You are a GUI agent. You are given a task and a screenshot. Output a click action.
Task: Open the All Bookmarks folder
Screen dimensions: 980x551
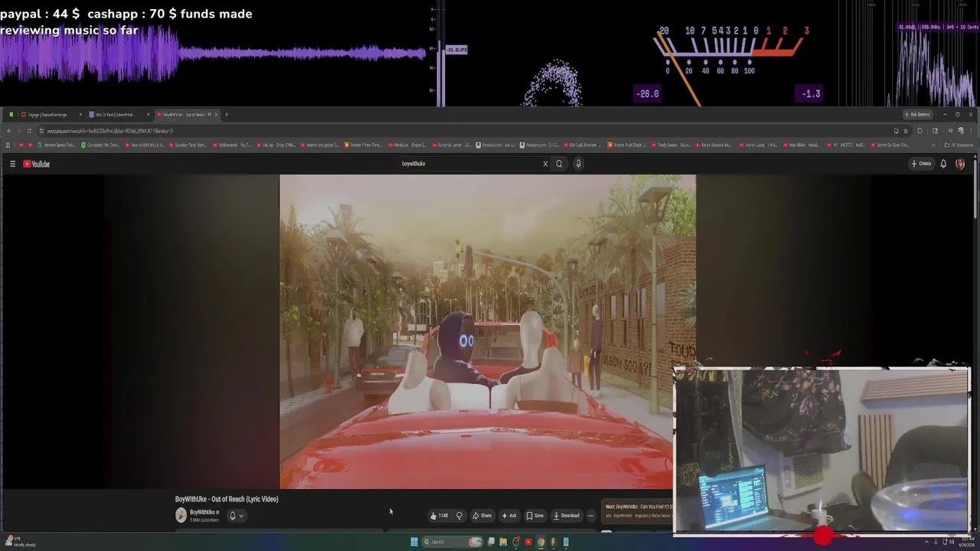[x=959, y=145]
